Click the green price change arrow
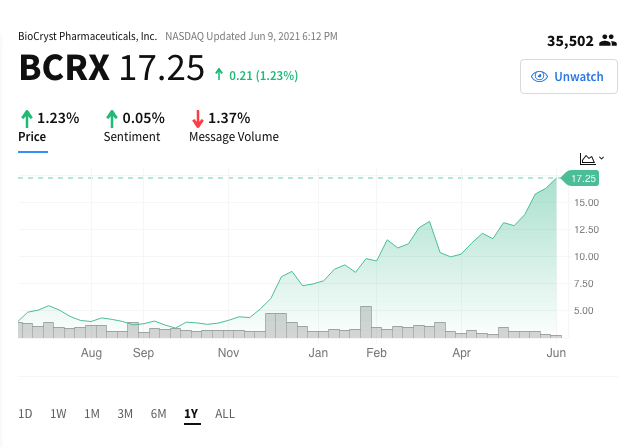This screenshot has height=447, width=634. 219,74
